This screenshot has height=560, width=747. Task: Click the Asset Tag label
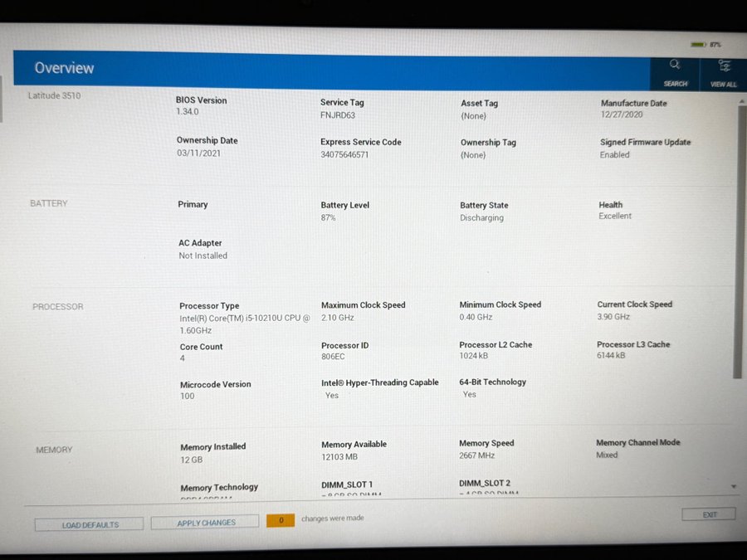point(479,104)
